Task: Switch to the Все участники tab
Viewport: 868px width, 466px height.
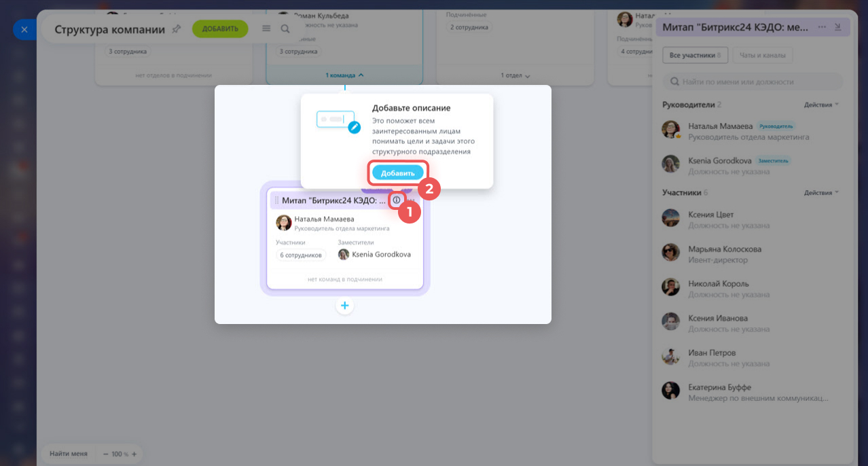Action: (695, 55)
